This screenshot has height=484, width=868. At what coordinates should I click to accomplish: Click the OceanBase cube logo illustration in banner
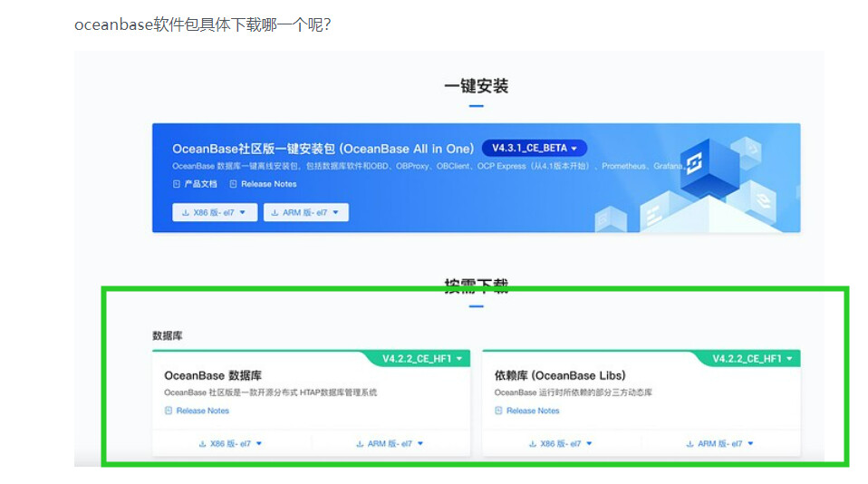tap(708, 168)
